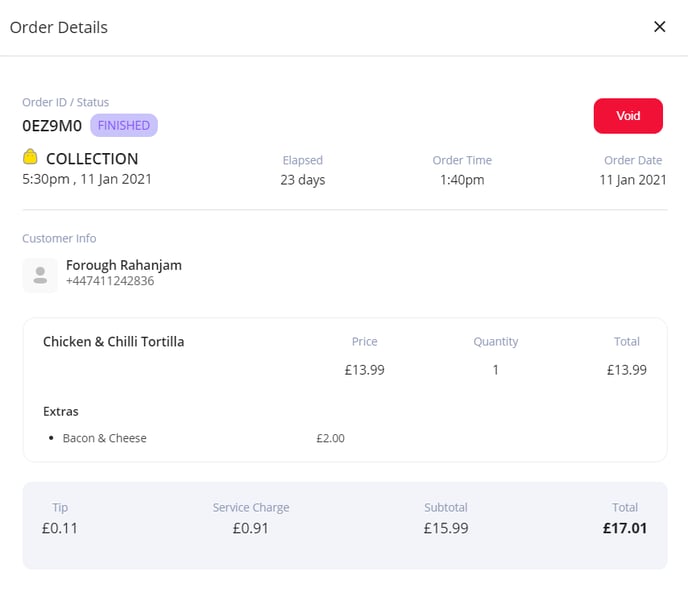The width and height of the screenshot is (688, 609).
Task: Click the Bacon & Cheese extra
Action: (x=105, y=438)
